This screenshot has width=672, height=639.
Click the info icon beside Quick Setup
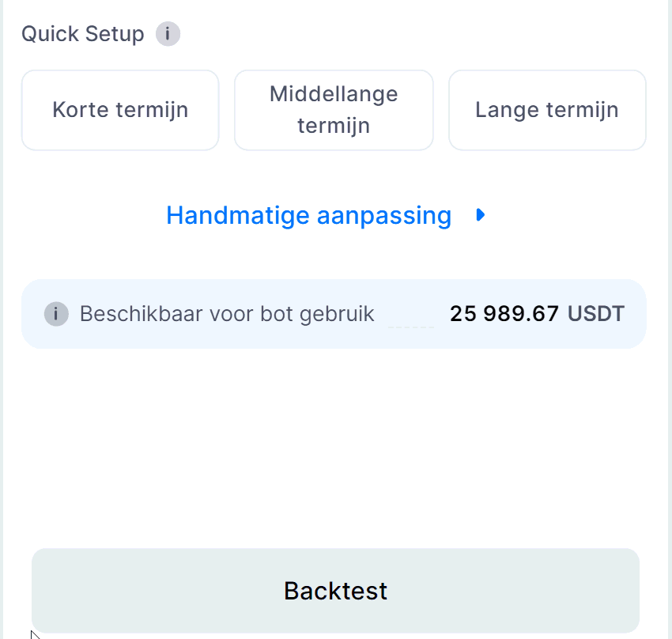pyautogui.click(x=168, y=35)
